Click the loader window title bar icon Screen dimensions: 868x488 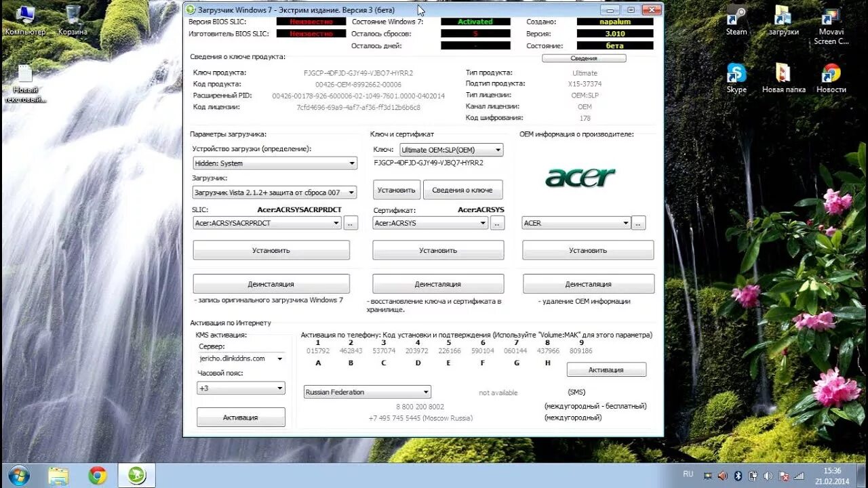191,9
